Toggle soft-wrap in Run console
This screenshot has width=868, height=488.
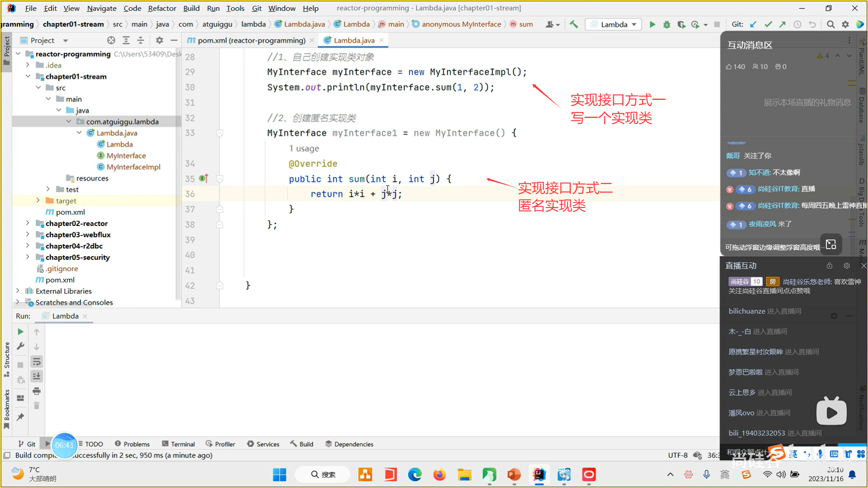(37, 361)
